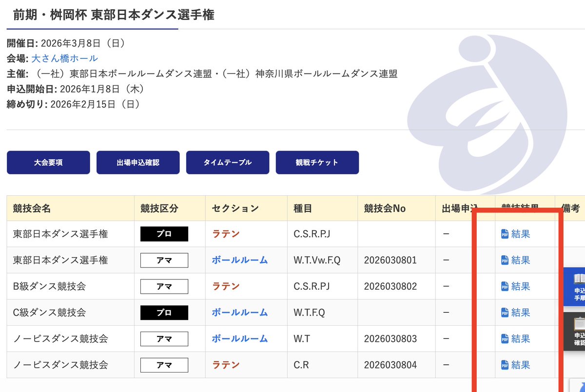Viewport: 585px width, 392px height.
Task: Click competition number 2026030801
Action: pyautogui.click(x=390, y=260)
